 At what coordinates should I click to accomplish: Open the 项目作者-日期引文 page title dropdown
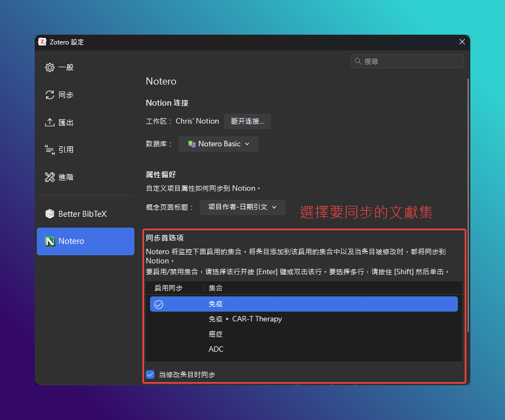[243, 207]
